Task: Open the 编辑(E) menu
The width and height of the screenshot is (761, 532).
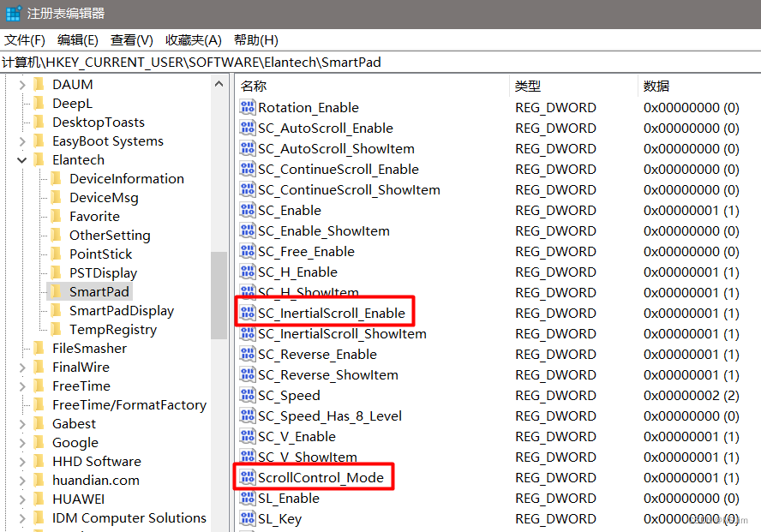Action: [78, 39]
